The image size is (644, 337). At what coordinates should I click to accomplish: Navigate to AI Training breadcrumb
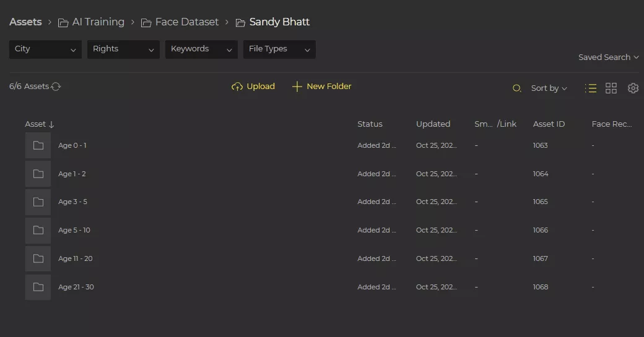pos(91,22)
